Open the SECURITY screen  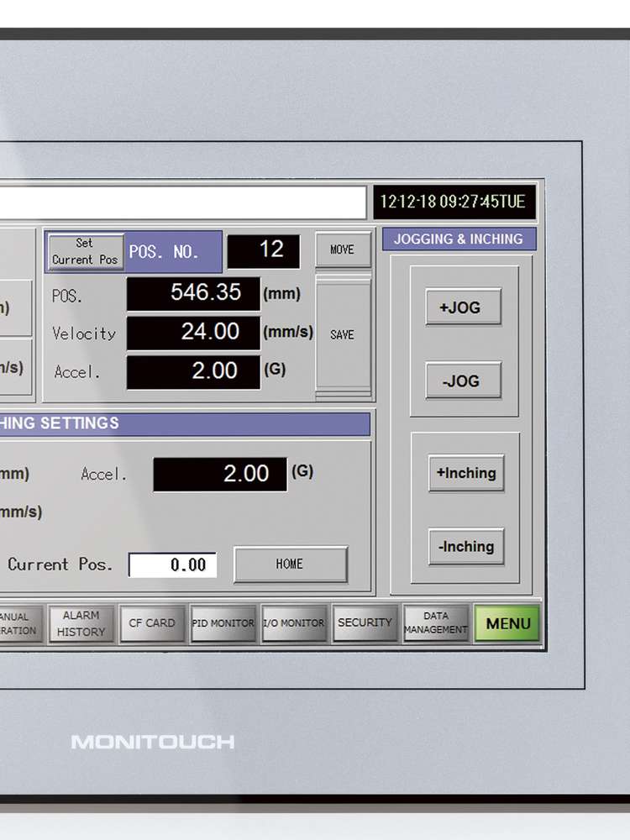pos(365,623)
